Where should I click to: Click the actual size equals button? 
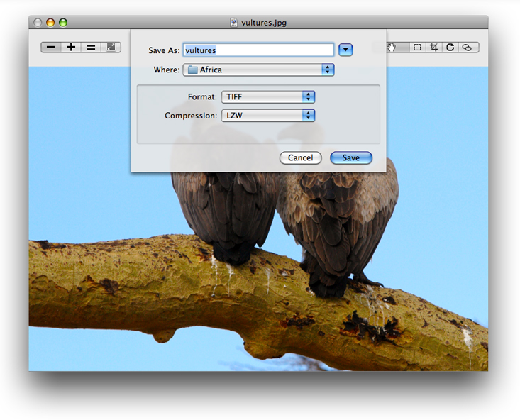(x=91, y=48)
